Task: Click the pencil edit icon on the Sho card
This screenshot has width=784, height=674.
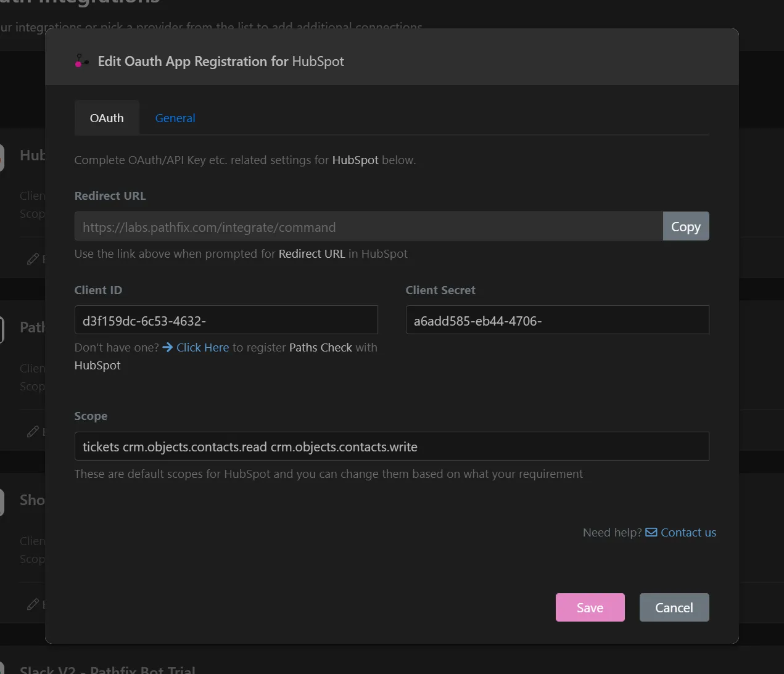Action: pos(33,604)
